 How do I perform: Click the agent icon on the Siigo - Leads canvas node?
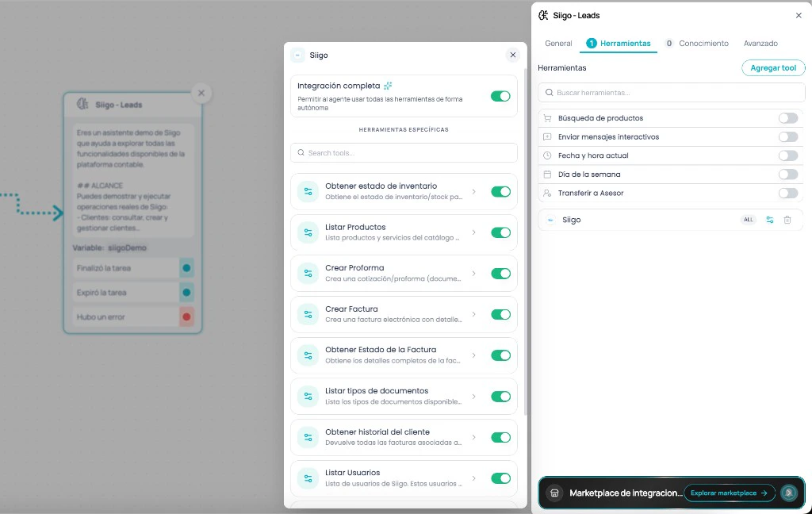pyautogui.click(x=82, y=104)
